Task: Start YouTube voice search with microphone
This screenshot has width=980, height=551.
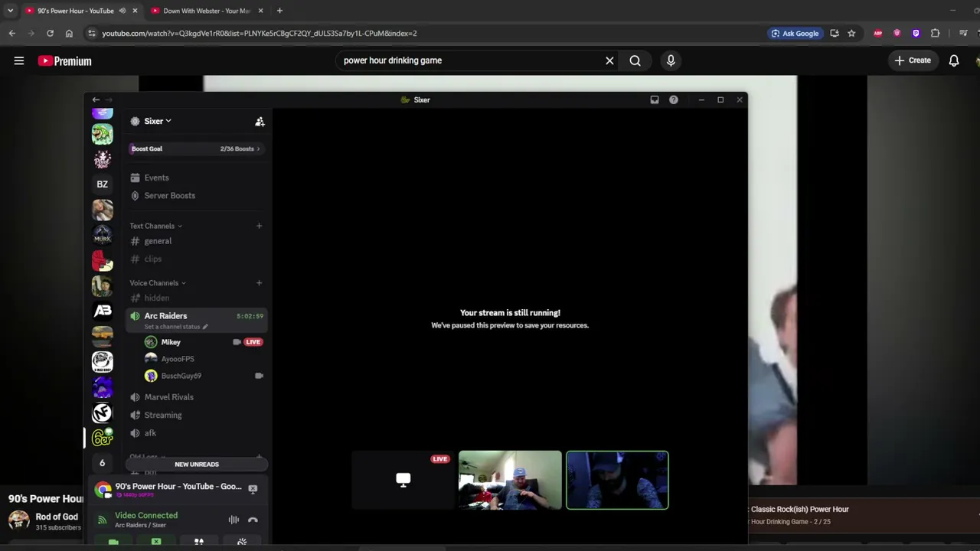Action: (x=671, y=60)
